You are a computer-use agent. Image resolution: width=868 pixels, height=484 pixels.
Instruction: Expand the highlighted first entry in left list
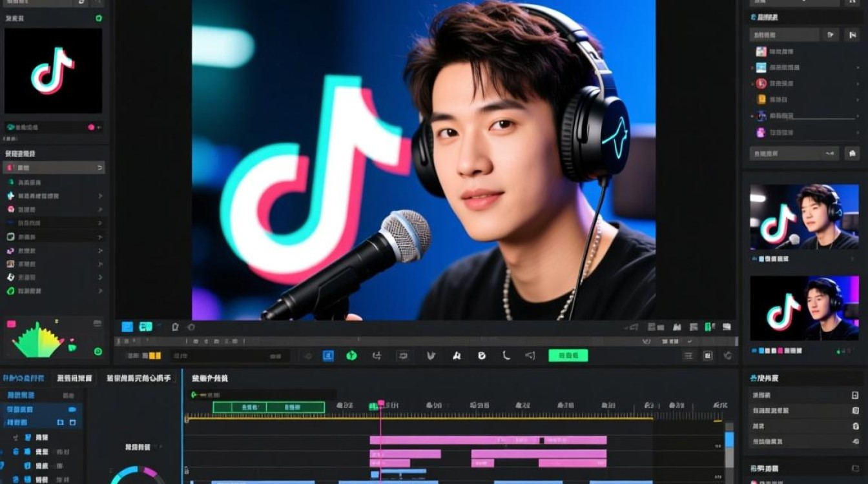(x=99, y=168)
